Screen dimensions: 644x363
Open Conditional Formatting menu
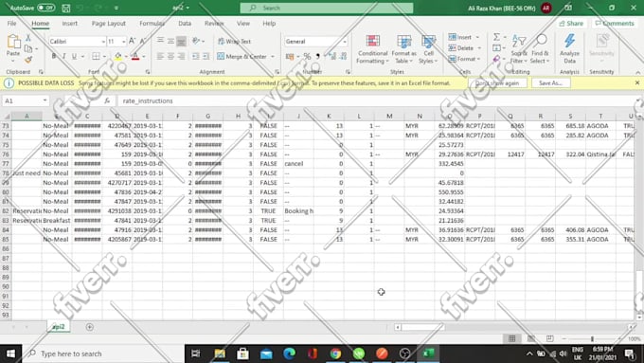point(372,49)
